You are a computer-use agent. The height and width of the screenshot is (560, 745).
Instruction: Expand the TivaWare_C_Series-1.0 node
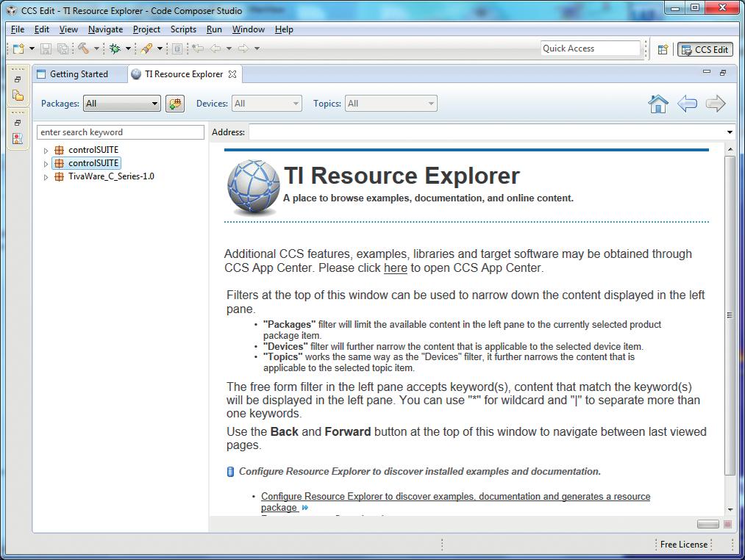point(46,177)
